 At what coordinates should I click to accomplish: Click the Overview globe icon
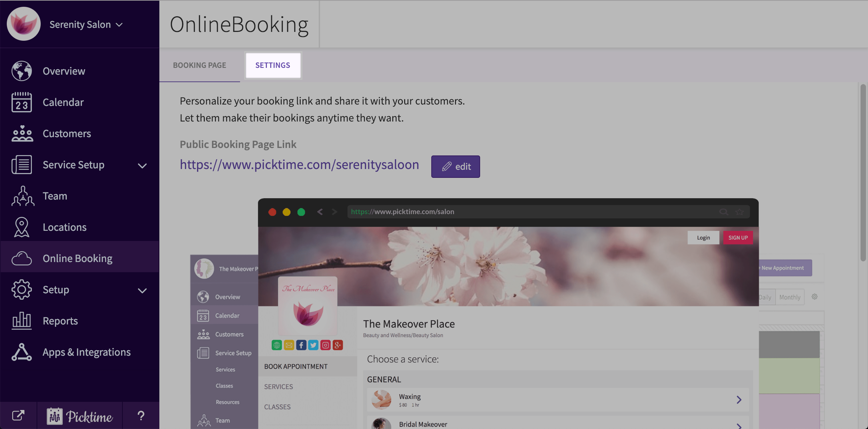pyautogui.click(x=22, y=71)
